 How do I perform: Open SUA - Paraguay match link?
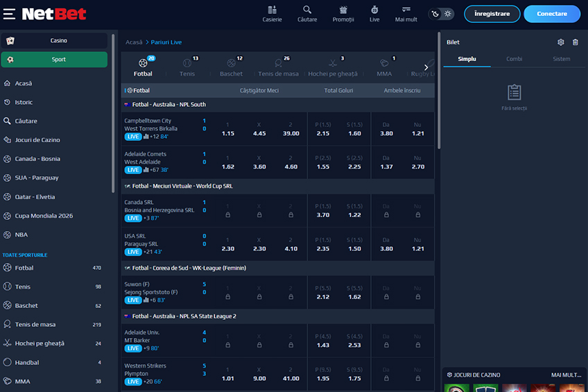click(x=37, y=178)
